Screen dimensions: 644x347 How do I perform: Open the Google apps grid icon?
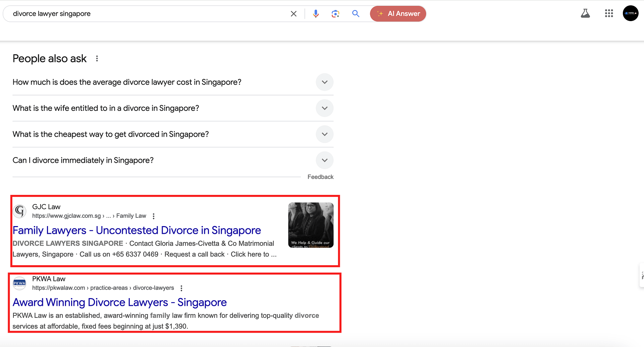coord(609,13)
